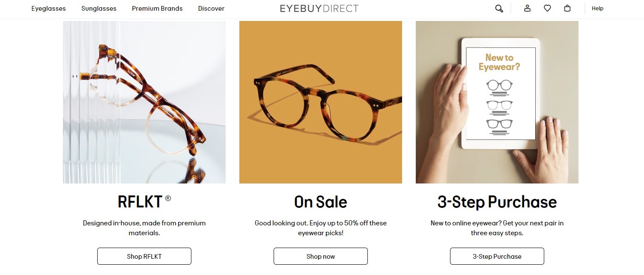Click the RFLKT heading text
This screenshot has height=275, width=644.
(141, 202)
